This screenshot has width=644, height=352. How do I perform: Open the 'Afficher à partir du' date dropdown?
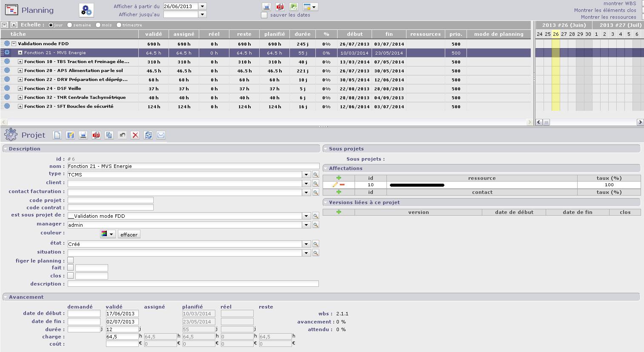(203, 6)
